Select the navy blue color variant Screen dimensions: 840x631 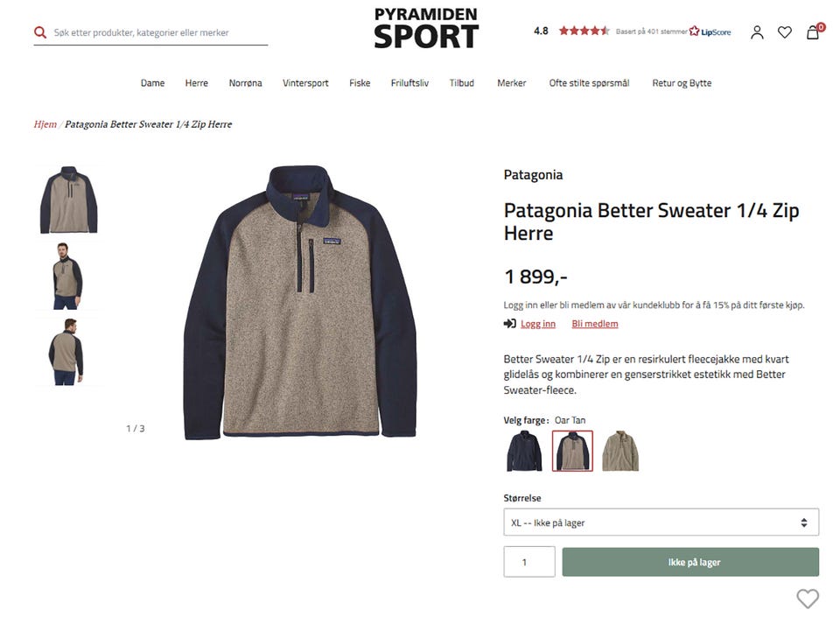[x=524, y=451]
